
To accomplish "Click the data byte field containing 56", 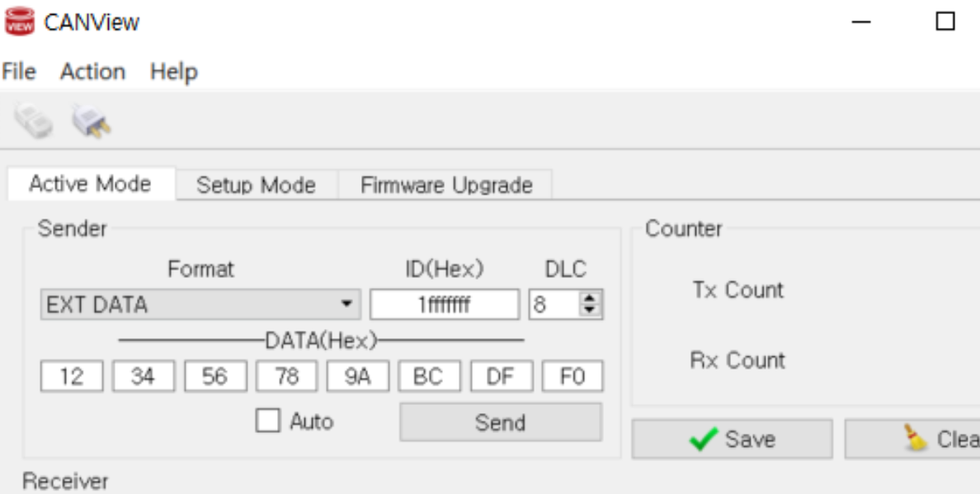I will [215, 376].
